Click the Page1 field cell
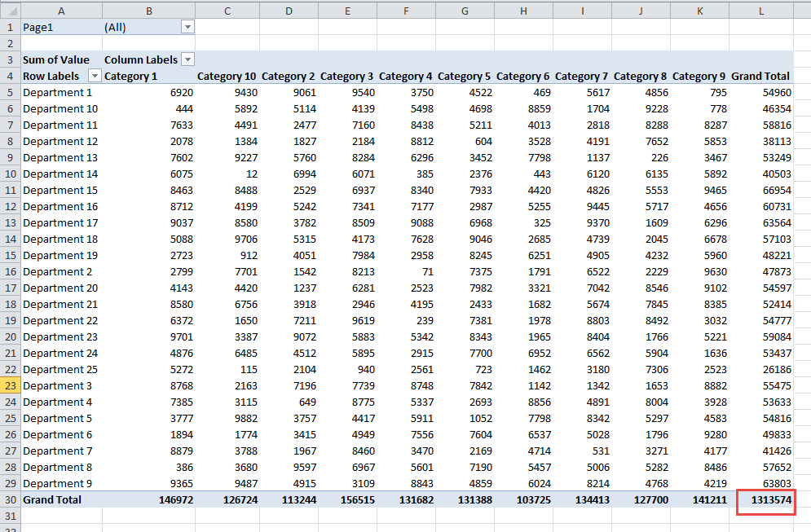Screen dimensions: 811x532 tap(61, 27)
